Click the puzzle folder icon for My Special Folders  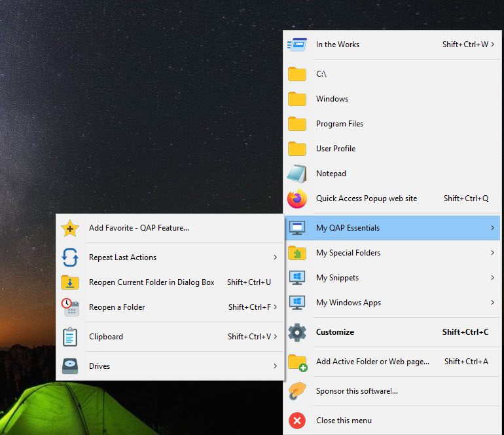coord(297,253)
